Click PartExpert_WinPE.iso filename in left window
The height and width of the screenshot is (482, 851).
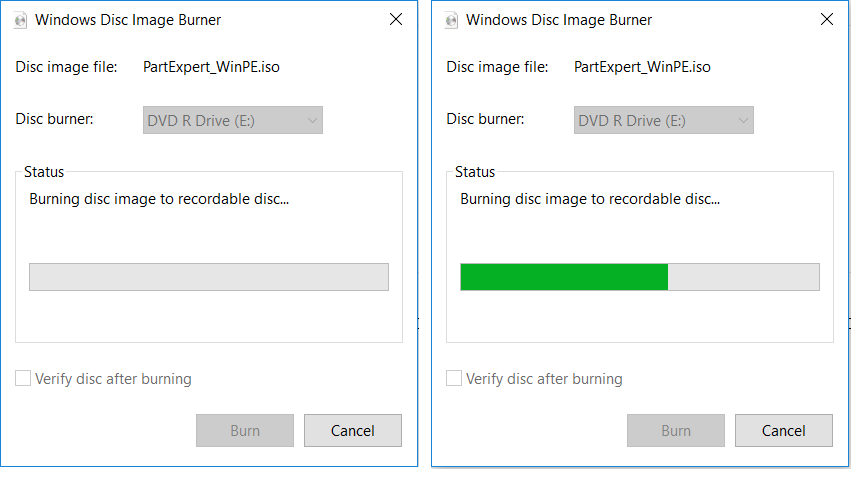(211, 67)
